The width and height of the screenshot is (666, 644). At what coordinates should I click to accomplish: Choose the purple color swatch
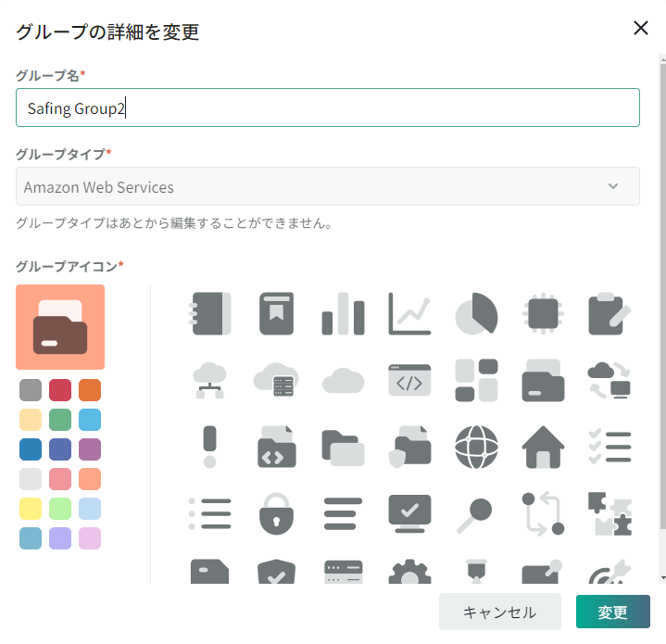pyautogui.click(x=90, y=449)
